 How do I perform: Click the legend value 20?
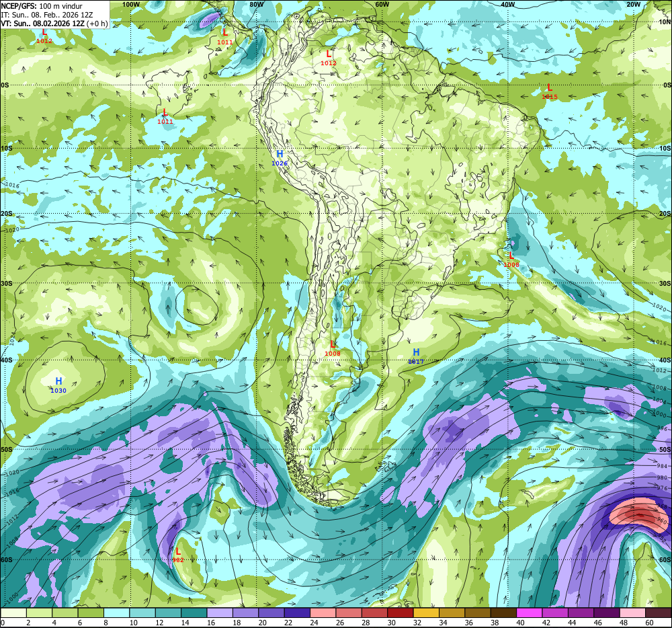(x=262, y=623)
